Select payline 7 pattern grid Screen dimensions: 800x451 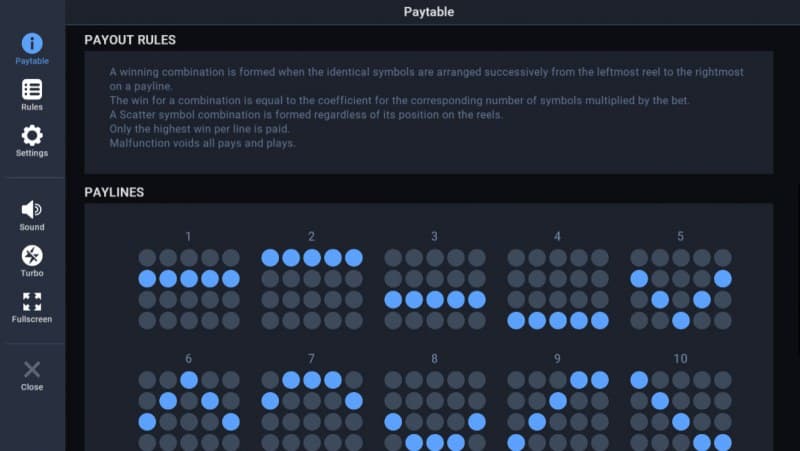[312, 410]
